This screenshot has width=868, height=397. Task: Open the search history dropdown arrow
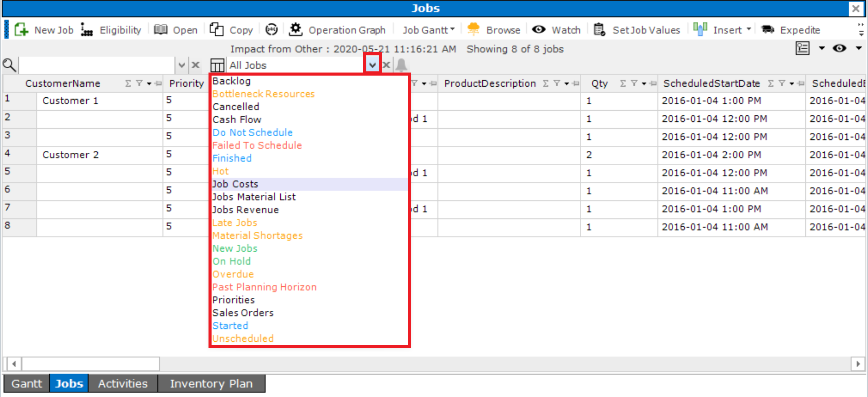182,65
